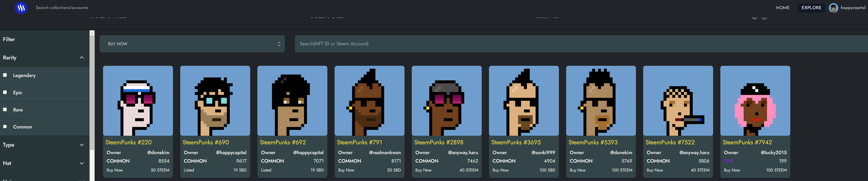868x181 pixels.
Task: Open the happycapital account name
Action: [852, 8]
